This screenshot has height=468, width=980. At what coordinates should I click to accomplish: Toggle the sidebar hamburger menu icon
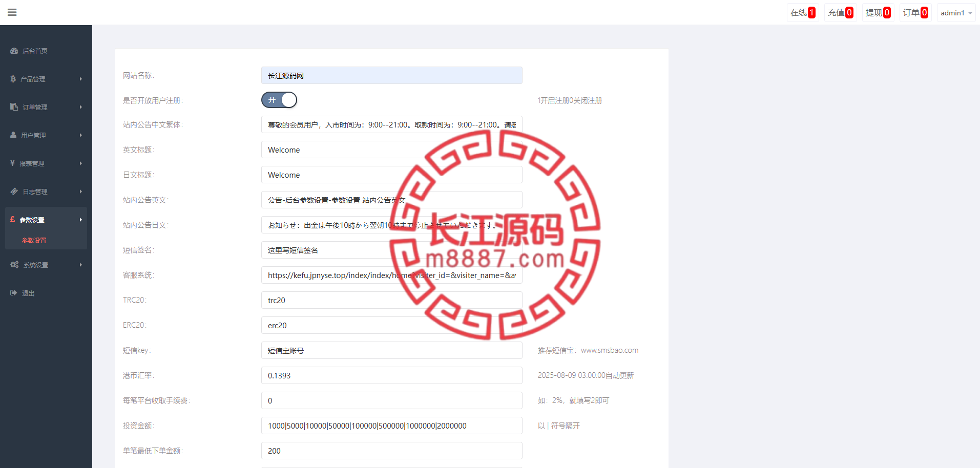12,12
